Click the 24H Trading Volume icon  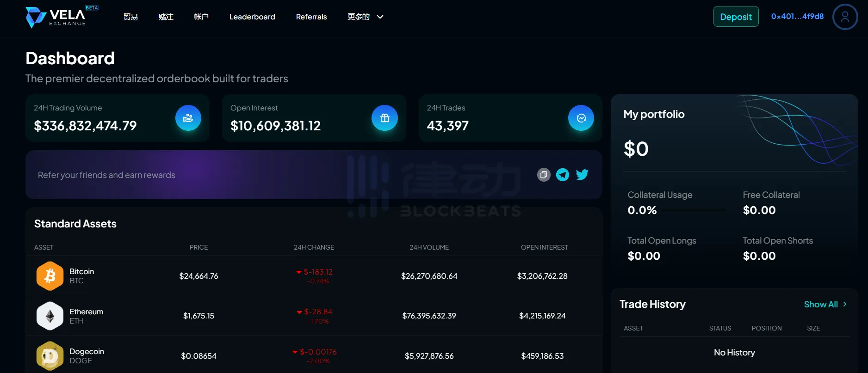pos(188,118)
